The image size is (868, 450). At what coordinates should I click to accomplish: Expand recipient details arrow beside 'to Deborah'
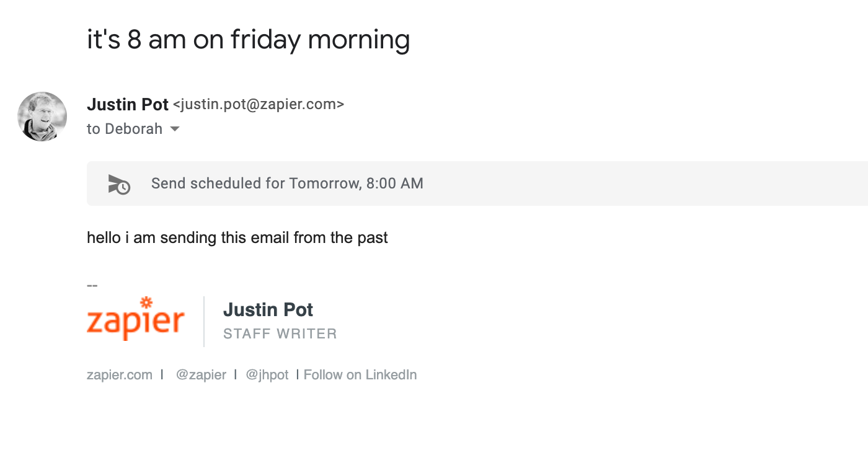coord(175,130)
